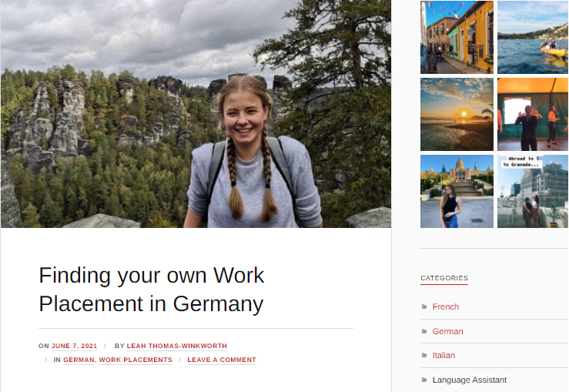Image resolution: width=569 pixels, height=392 pixels.
Task: Click Leave a Comment link
Action: tap(222, 360)
